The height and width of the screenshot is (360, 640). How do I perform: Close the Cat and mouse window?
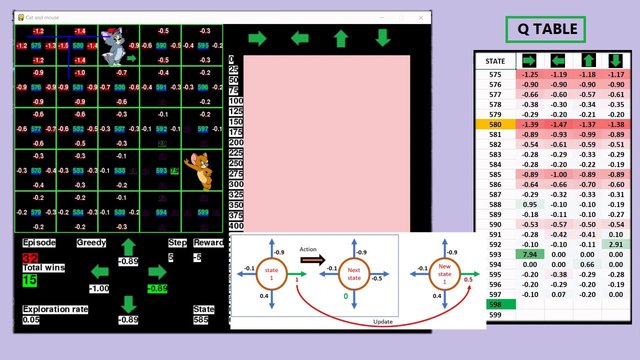click(421, 18)
